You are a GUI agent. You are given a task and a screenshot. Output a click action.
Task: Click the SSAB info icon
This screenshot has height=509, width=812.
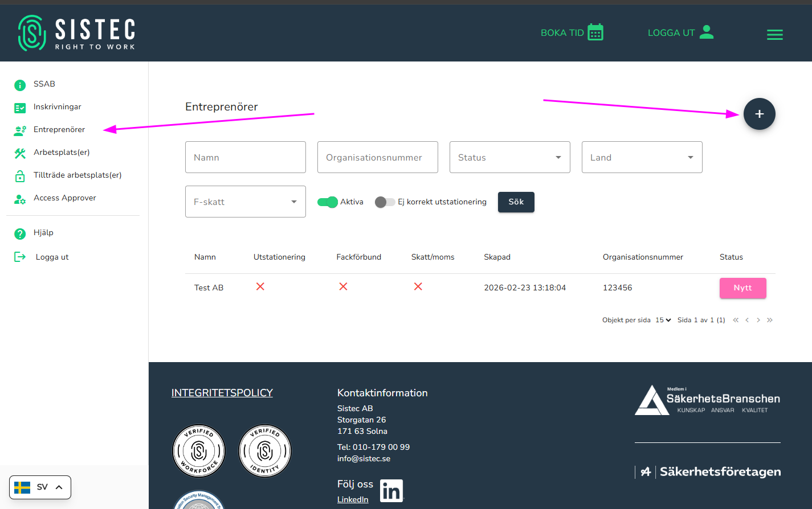(20, 85)
